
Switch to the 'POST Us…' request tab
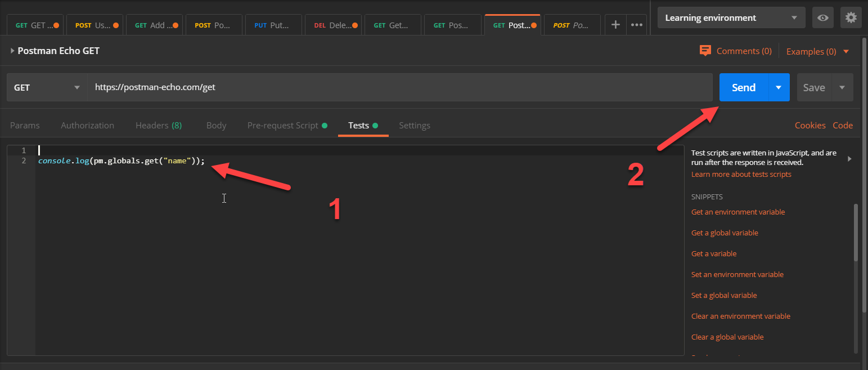[96, 25]
